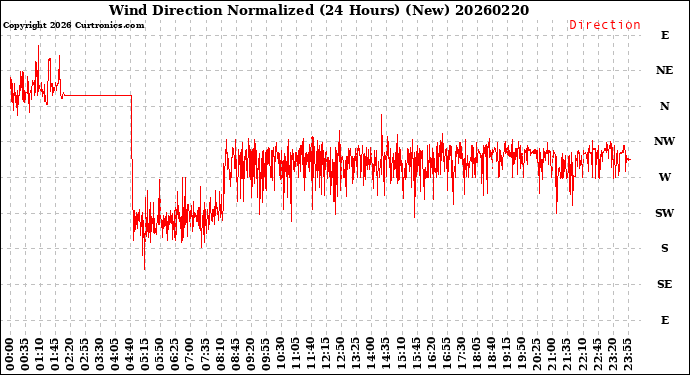Screen dimensions: 690x375
Task: Click the '06:25' time label
Action: pyautogui.click(x=175, y=355)
